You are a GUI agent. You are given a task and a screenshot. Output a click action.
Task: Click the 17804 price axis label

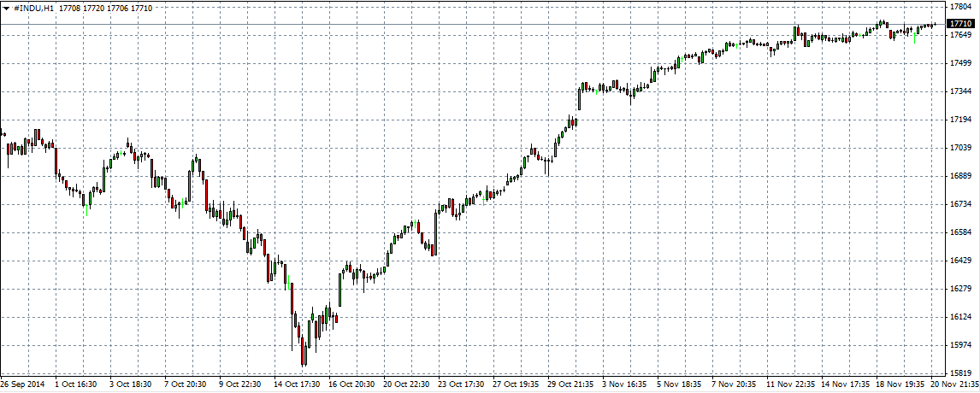click(961, 7)
